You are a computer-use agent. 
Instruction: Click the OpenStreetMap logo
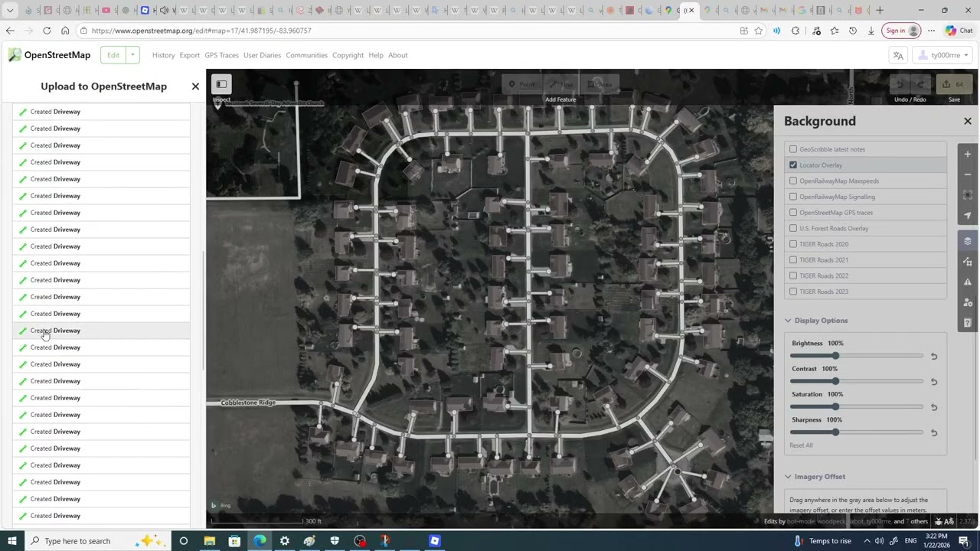coord(50,55)
